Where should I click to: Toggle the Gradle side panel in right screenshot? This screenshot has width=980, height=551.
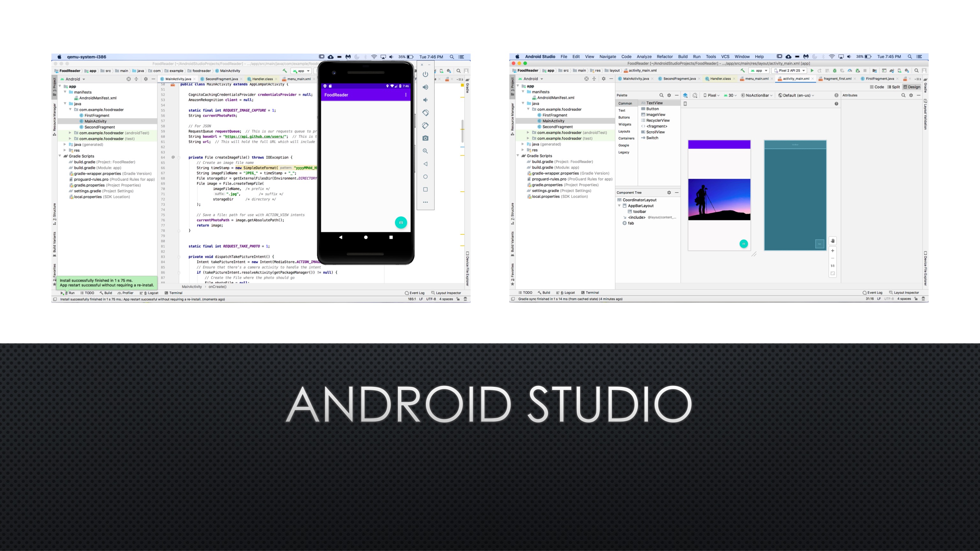[925, 85]
